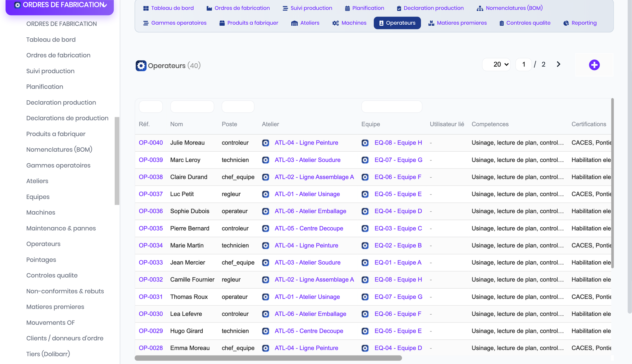Go to next page arrow
The image size is (632, 364).
[558, 64]
